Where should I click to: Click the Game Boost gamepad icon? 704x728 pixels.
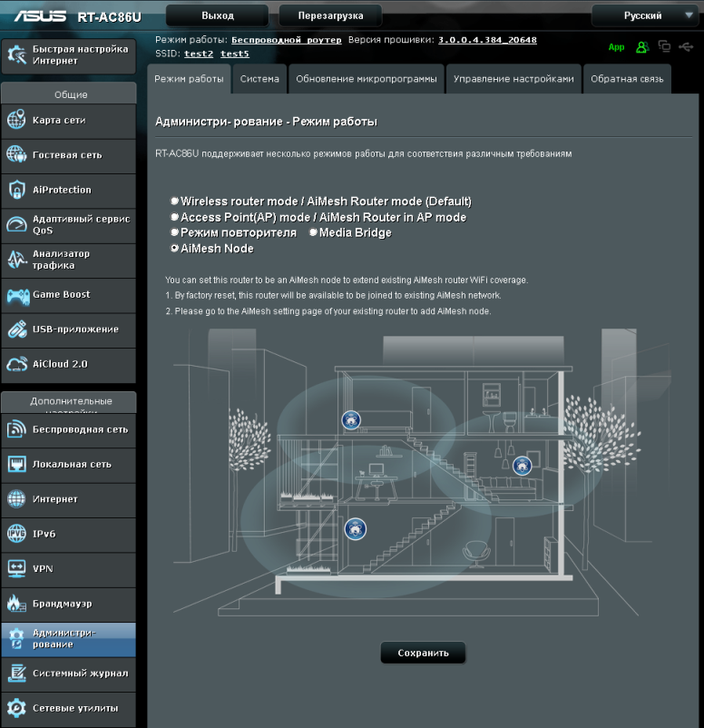pos(18,295)
